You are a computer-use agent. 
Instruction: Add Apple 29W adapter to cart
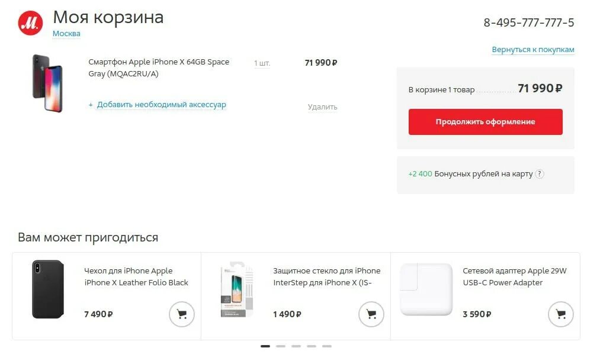[x=560, y=314]
